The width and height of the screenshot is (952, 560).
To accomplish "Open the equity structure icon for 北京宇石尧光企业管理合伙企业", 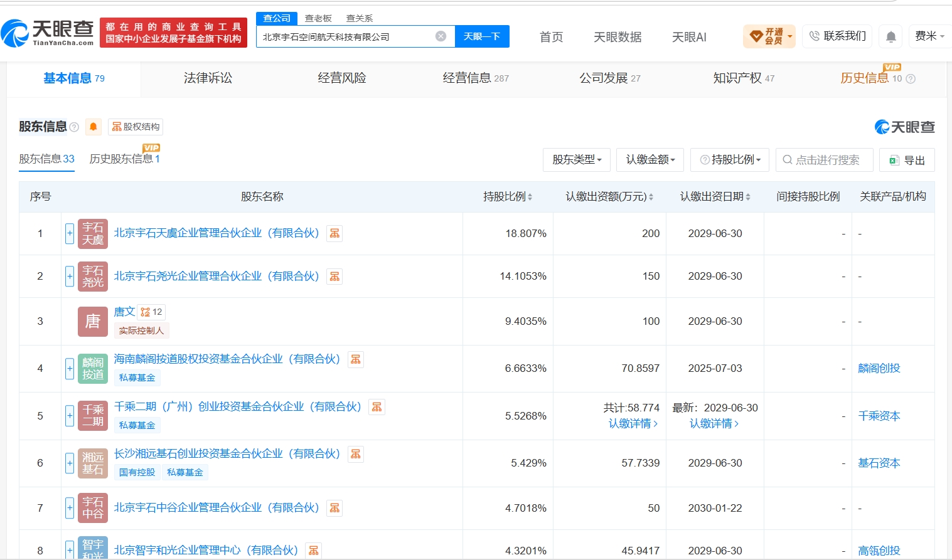I will point(334,276).
